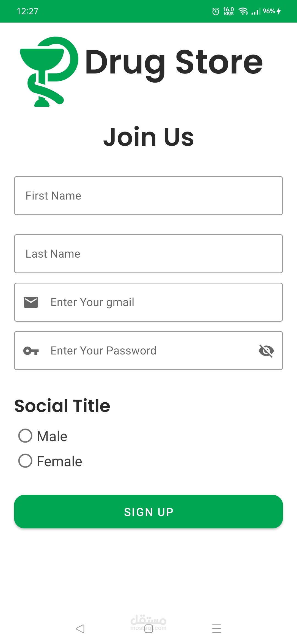Tap the battery charging indicator
The height and width of the screenshot is (644, 297).
(x=279, y=11)
